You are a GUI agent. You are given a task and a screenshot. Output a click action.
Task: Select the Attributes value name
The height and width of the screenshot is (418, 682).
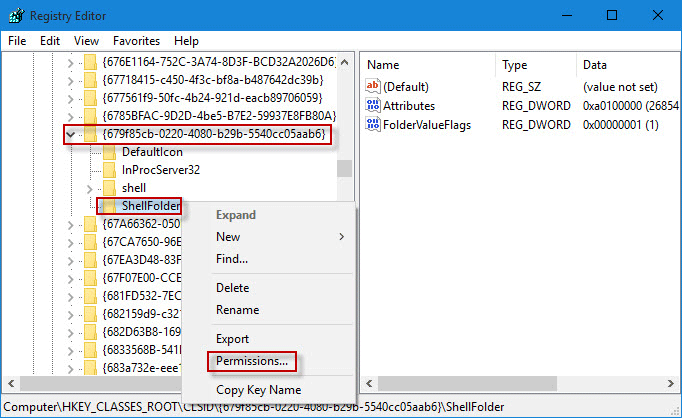pyautogui.click(x=409, y=106)
